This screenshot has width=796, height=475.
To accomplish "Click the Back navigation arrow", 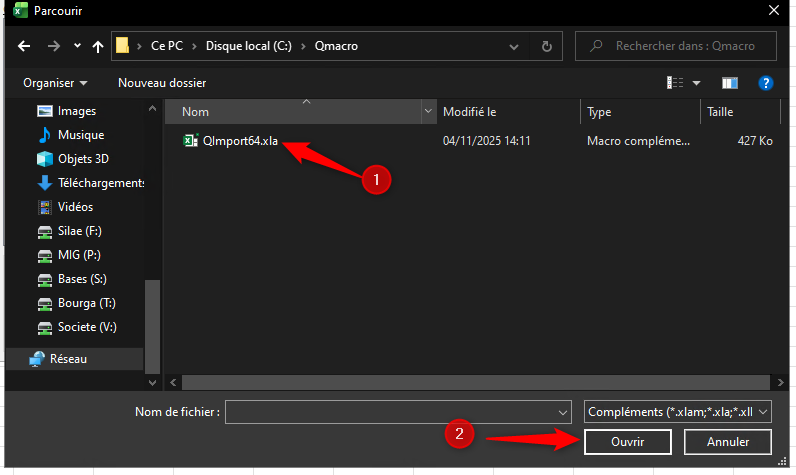I will coord(24,46).
